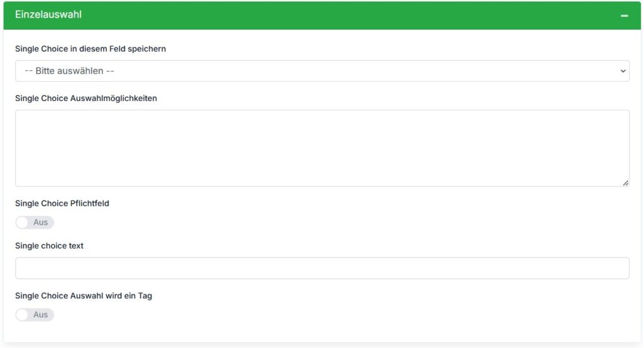644x348 pixels.
Task: Click the 'Single Choice Pflichtfeld' label
Action: 62,204
